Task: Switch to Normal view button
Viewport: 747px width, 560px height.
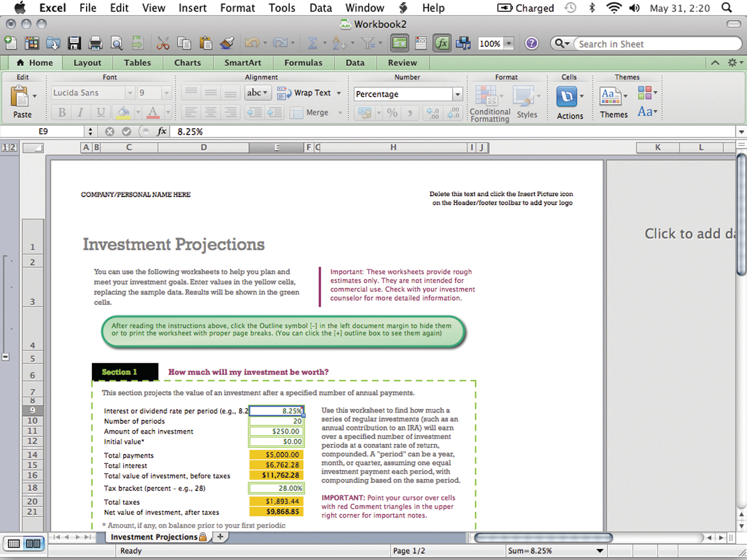Action: 14,544
